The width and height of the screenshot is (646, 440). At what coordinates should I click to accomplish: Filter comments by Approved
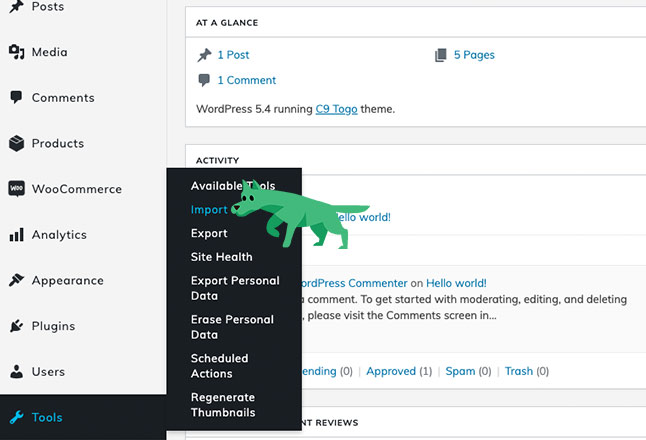[391, 371]
